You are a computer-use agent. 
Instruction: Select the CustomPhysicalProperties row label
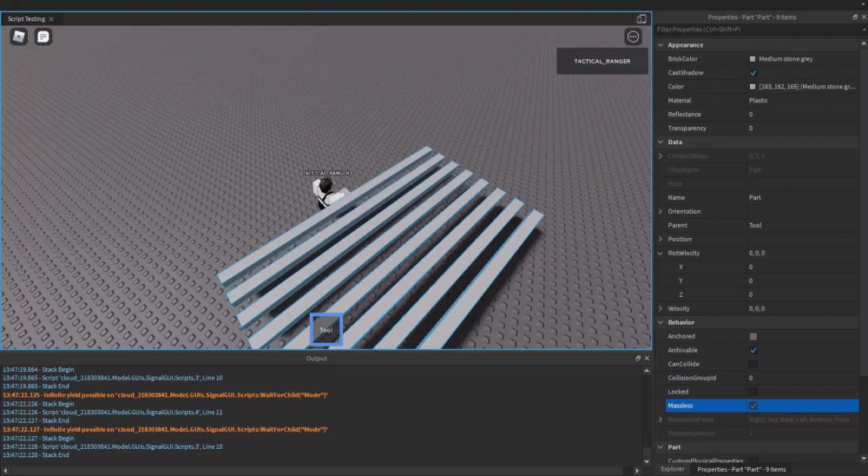[705, 461]
